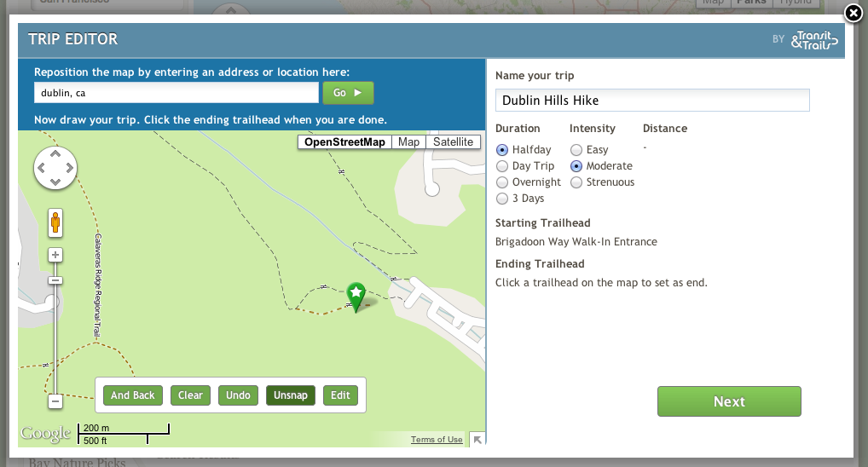
Task: Click the Transit & Trails logo
Action: click(813, 39)
